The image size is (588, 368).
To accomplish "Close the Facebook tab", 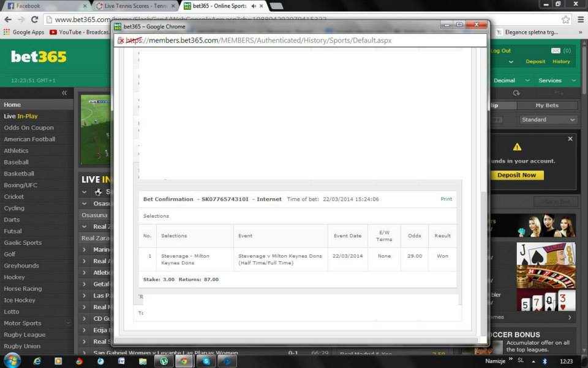I will pyautogui.click(x=85, y=6).
